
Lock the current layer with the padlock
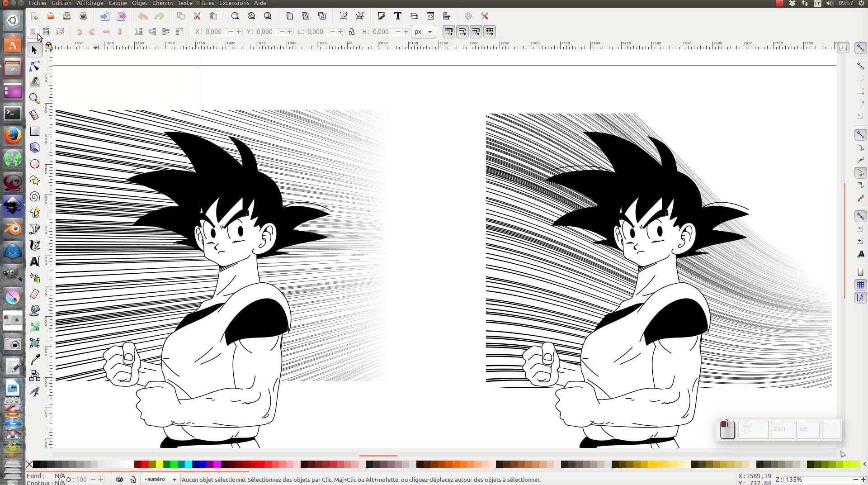[x=133, y=479]
